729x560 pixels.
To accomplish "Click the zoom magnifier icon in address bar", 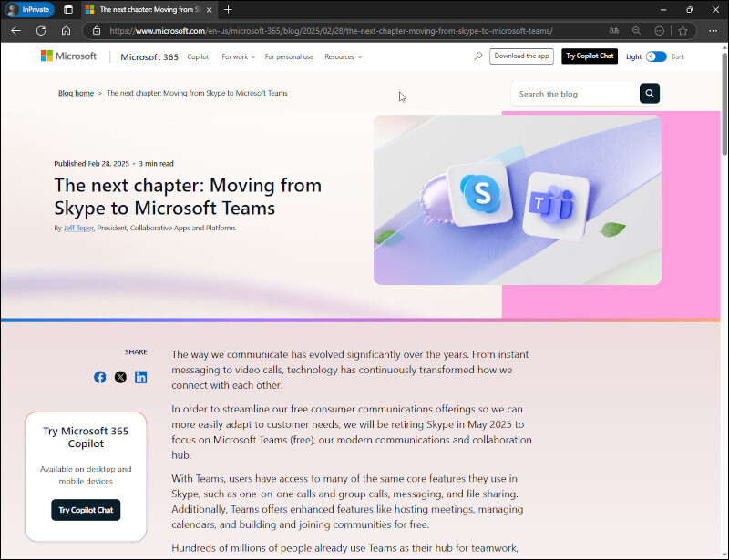I will coord(636,31).
